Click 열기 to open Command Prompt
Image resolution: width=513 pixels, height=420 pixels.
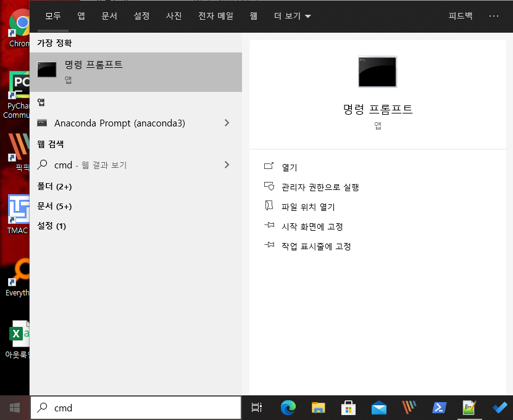290,167
